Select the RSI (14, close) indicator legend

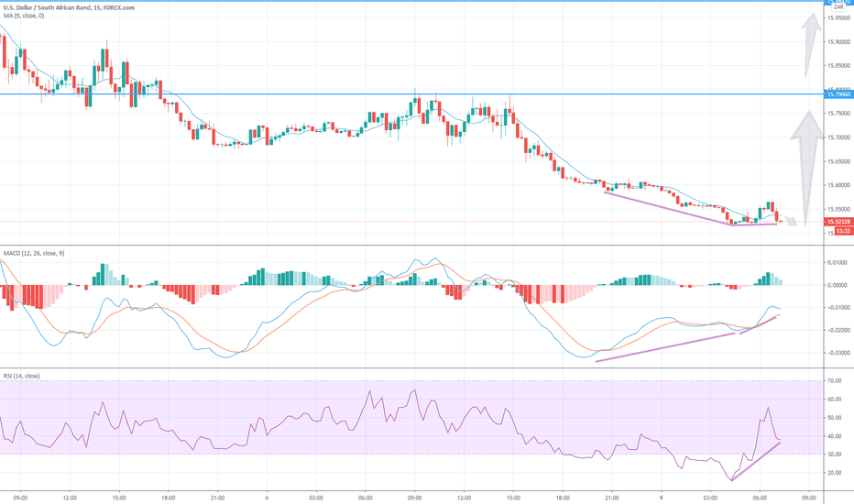pos(22,376)
